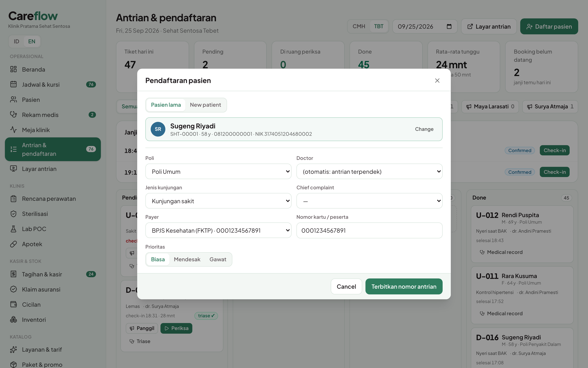Open the Jenis kunjungan dropdown

(218, 201)
